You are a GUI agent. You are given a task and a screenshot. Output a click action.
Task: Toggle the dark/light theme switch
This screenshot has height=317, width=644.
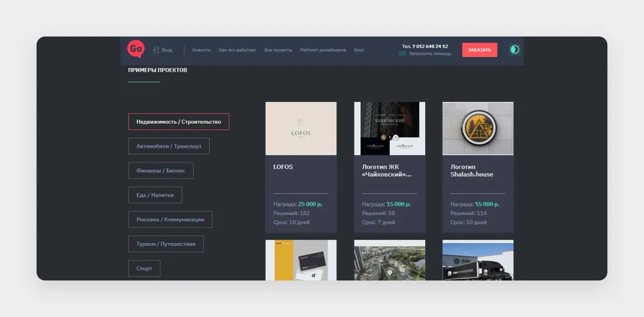click(514, 50)
